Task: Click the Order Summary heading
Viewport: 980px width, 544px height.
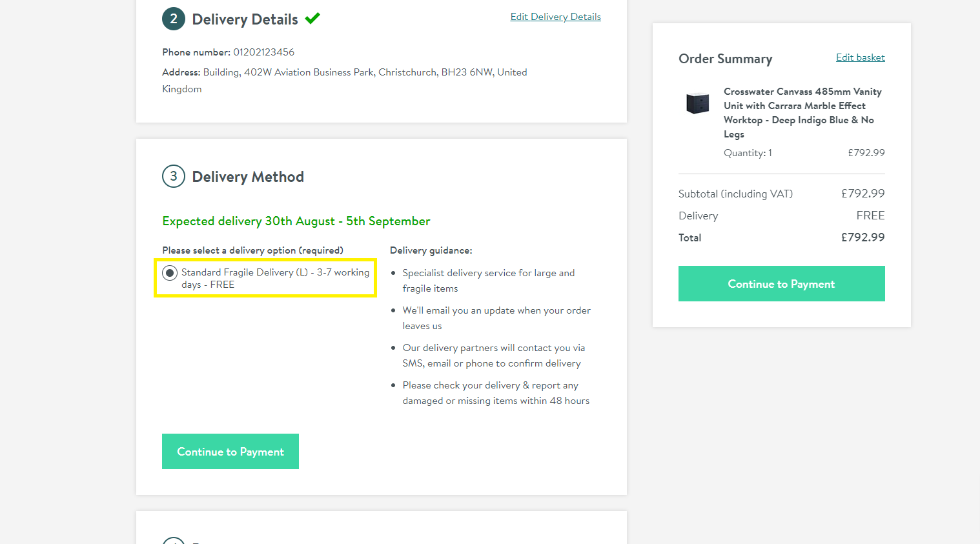Action: click(725, 59)
